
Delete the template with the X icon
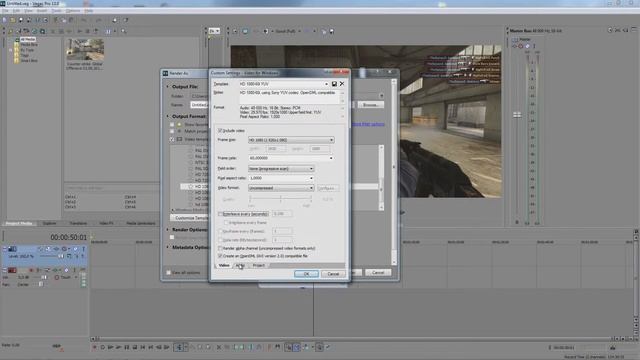coord(342,84)
